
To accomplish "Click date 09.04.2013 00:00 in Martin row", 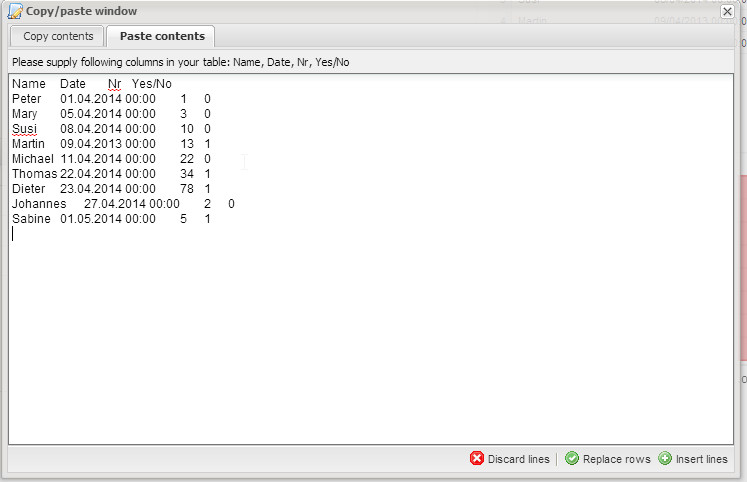I will click(108, 144).
